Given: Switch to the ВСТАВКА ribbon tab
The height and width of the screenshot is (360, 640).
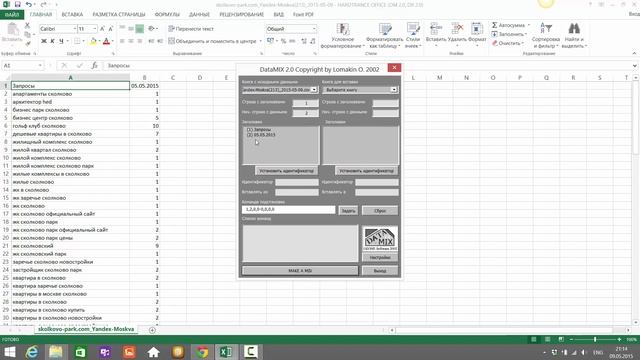Looking at the screenshot, I should (x=72, y=15).
